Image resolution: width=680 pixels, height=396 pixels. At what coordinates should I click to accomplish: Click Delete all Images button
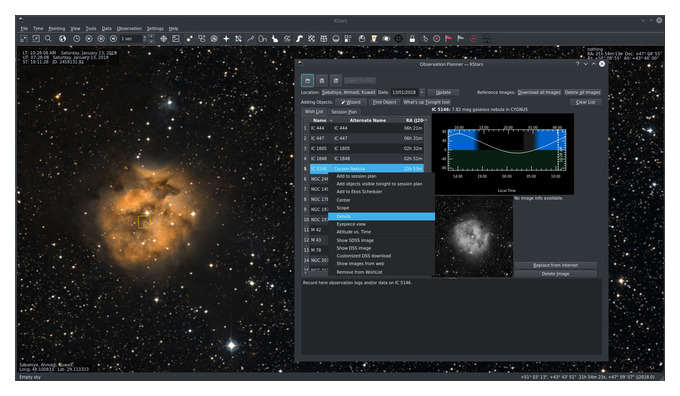[x=582, y=92]
